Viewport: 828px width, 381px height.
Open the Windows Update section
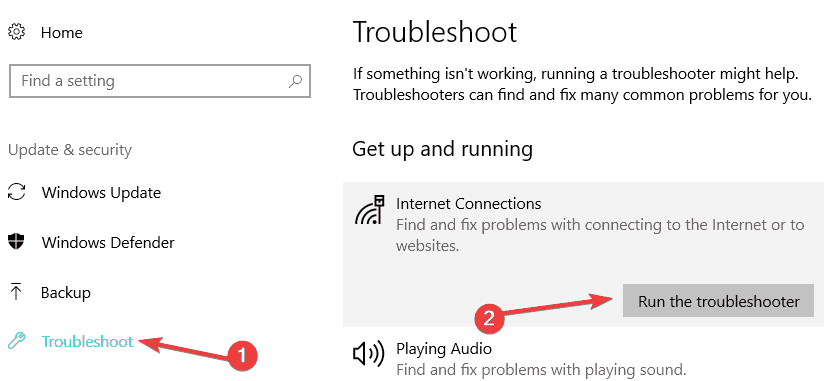point(101,192)
